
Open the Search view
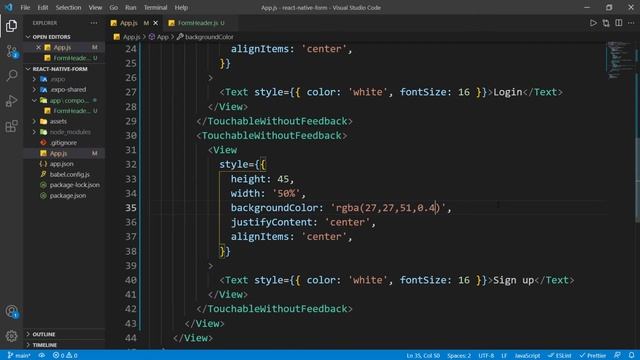[x=11, y=76]
